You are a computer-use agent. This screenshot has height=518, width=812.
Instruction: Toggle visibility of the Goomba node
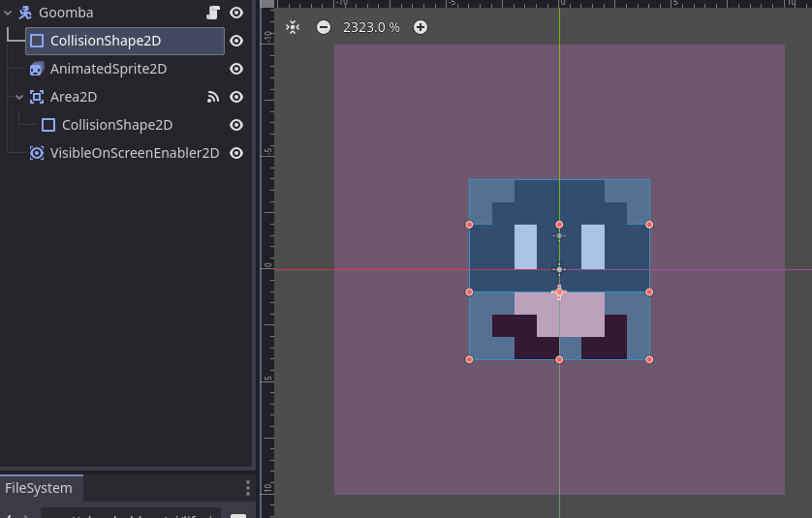coord(236,13)
